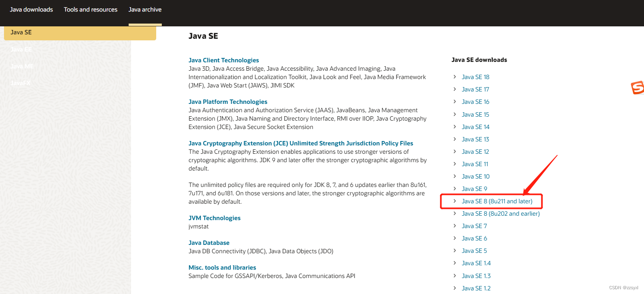
Task: Open the Java SE 1.2 download link
Action: pos(476,288)
